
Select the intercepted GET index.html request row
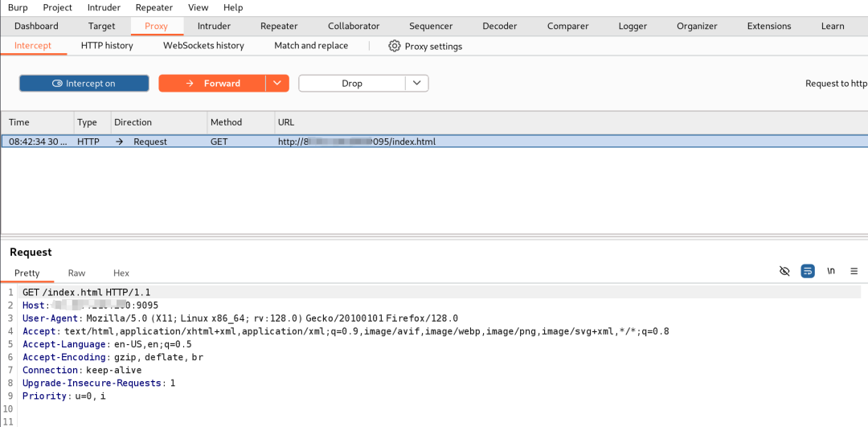click(434, 142)
